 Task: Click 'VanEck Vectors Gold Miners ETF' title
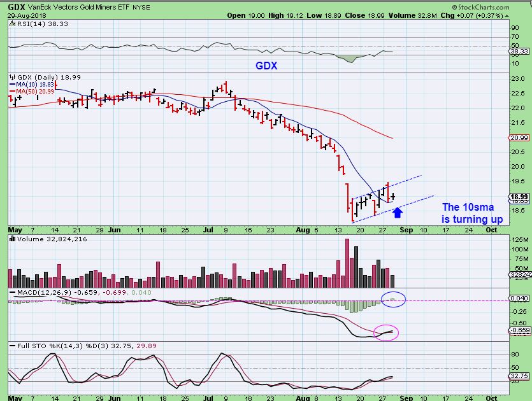coord(79,7)
